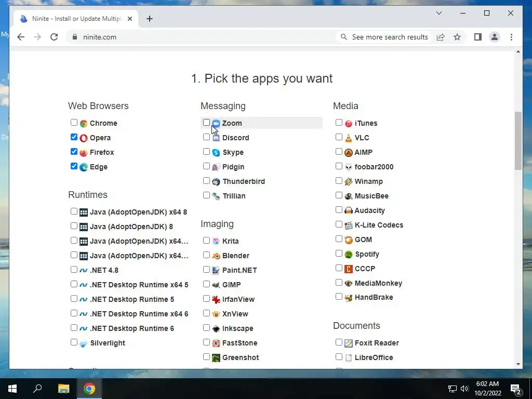
Task: Check the LibreOffice checkbox
Action: (339, 357)
